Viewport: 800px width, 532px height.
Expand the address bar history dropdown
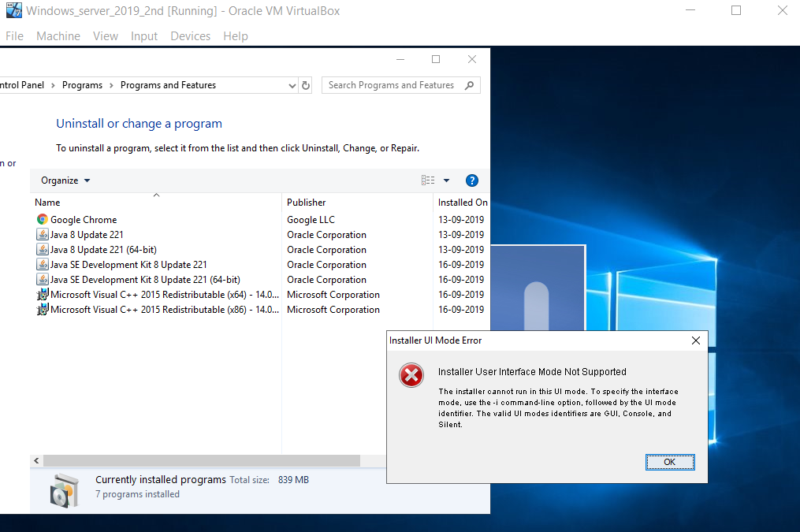click(292, 85)
